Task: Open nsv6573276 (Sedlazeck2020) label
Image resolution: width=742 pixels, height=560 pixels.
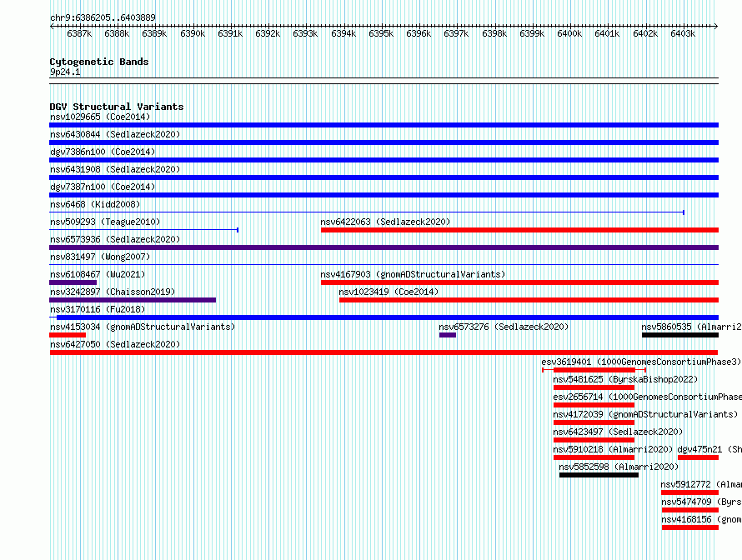Action: [x=504, y=327]
